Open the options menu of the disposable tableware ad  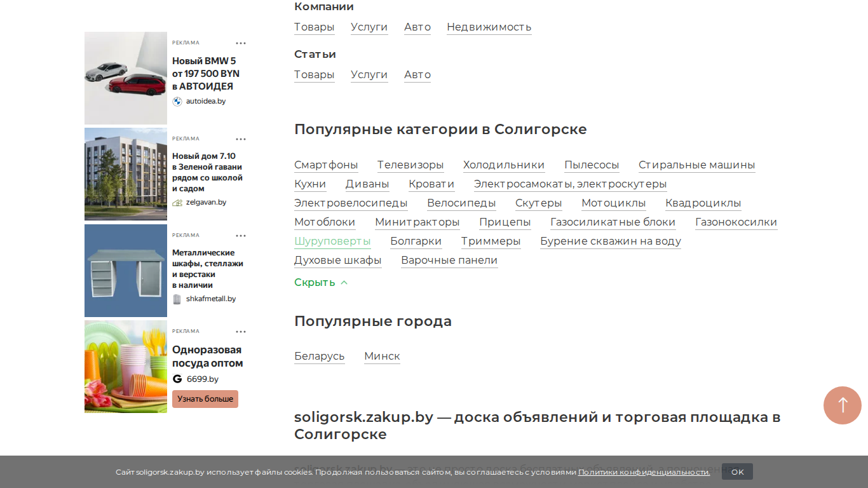coord(241,332)
